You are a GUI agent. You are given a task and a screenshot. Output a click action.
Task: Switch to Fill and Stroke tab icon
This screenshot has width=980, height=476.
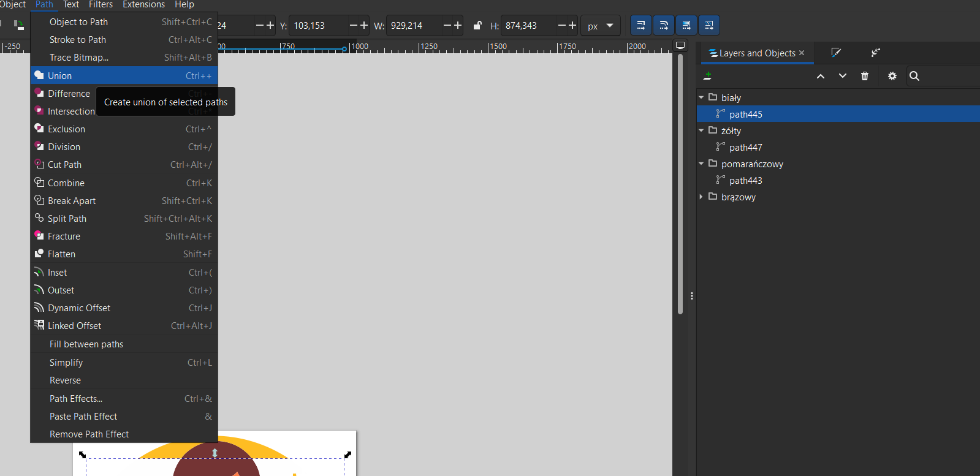pyautogui.click(x=836, y=53)
